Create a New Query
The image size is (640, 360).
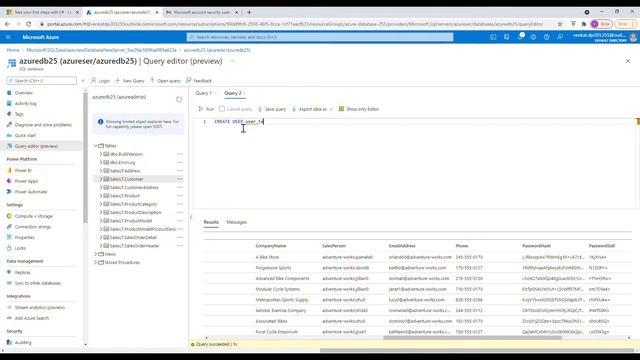130,81
